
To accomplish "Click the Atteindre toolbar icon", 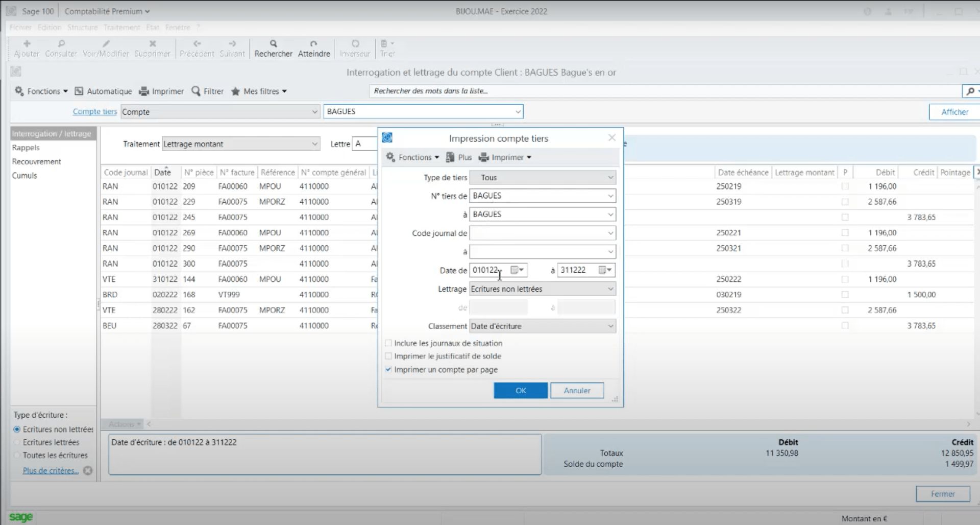I will click(313, 44).
